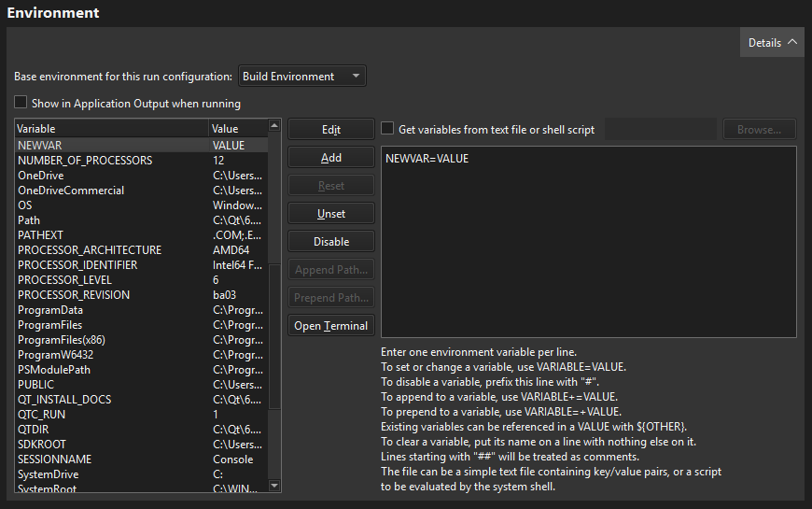Viewport: 812px width, 509px height.
Task: Select the NUMBER_OF_PROCESSORS variable row
Action: point(141,160)
